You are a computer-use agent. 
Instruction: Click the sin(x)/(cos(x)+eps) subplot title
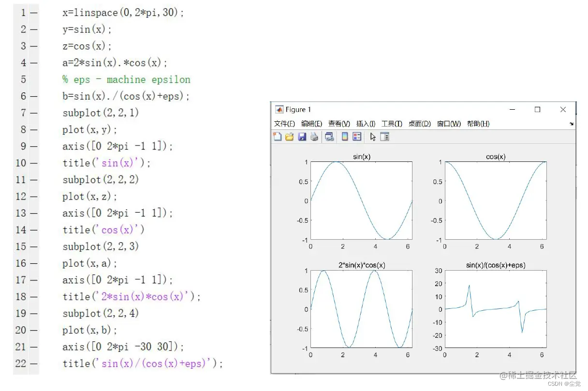(x=496, y=265)
